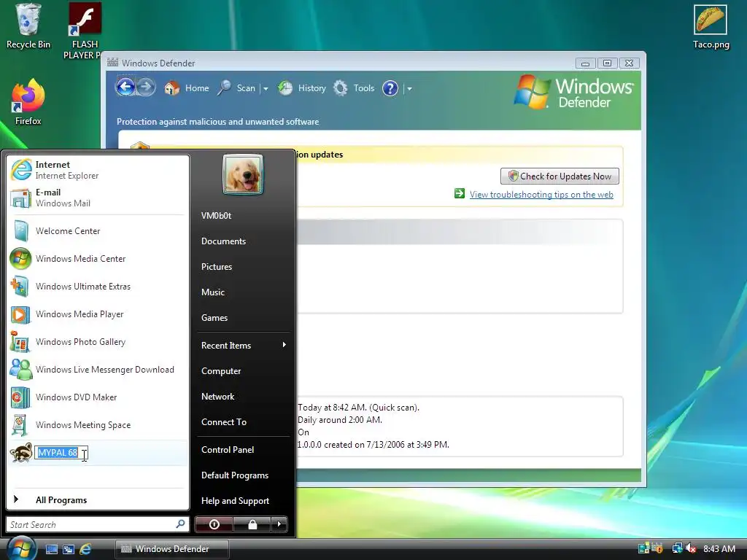This screenshot has width=747, height=560.
Task: Open View troubleshooting tips on the web
Action: pyautogui.click(x=541, y=194)
